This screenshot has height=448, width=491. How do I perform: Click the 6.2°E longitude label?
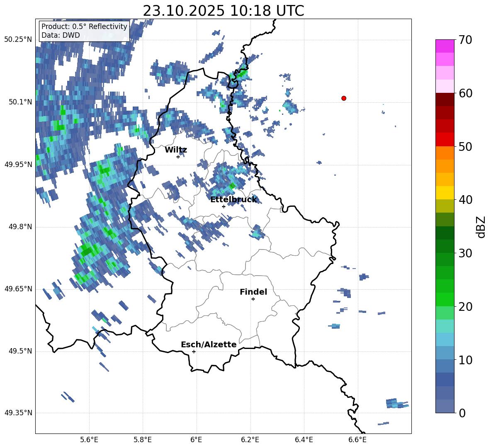click(250, 440)
